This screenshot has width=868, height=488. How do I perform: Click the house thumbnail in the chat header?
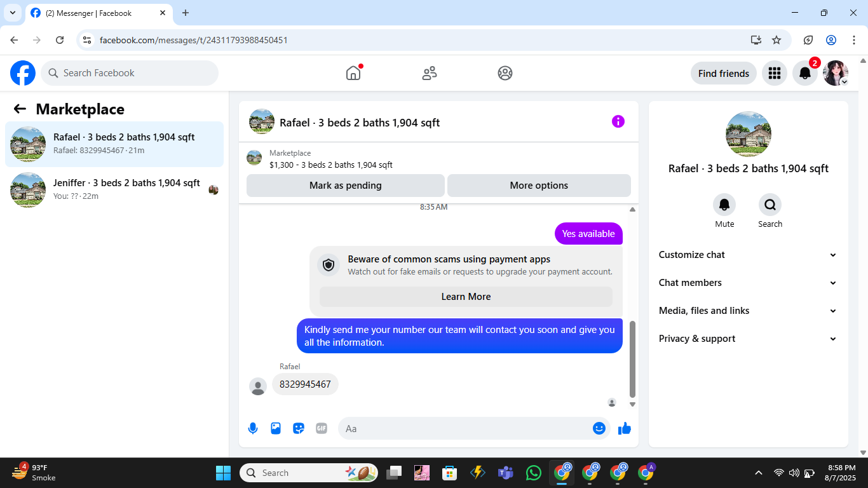coord(262,121)
